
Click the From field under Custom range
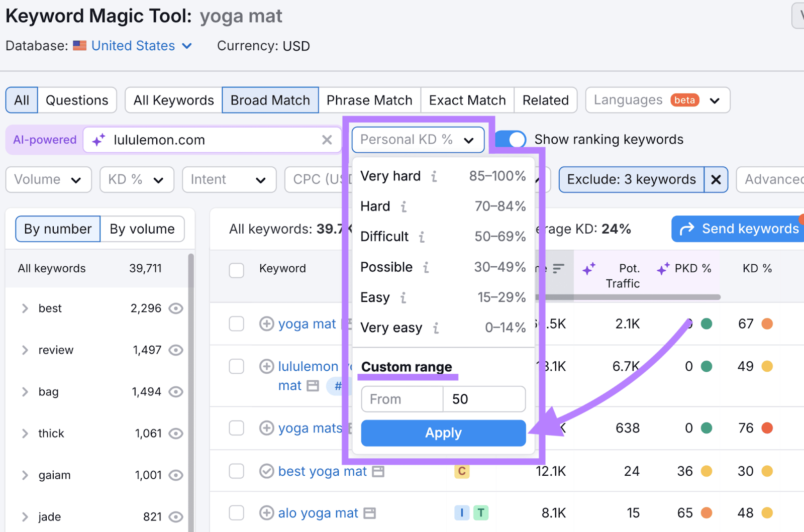401,399
